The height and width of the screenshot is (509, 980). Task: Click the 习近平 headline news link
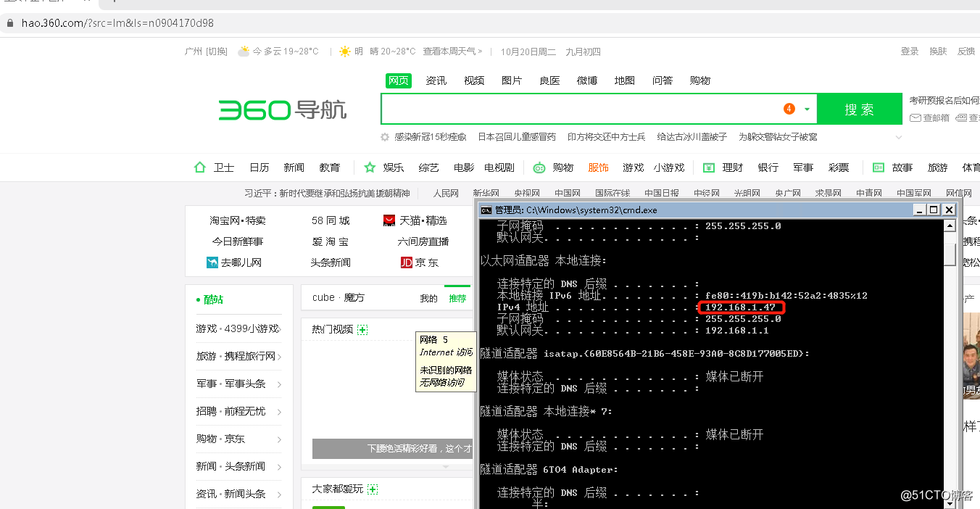[327, 194]
